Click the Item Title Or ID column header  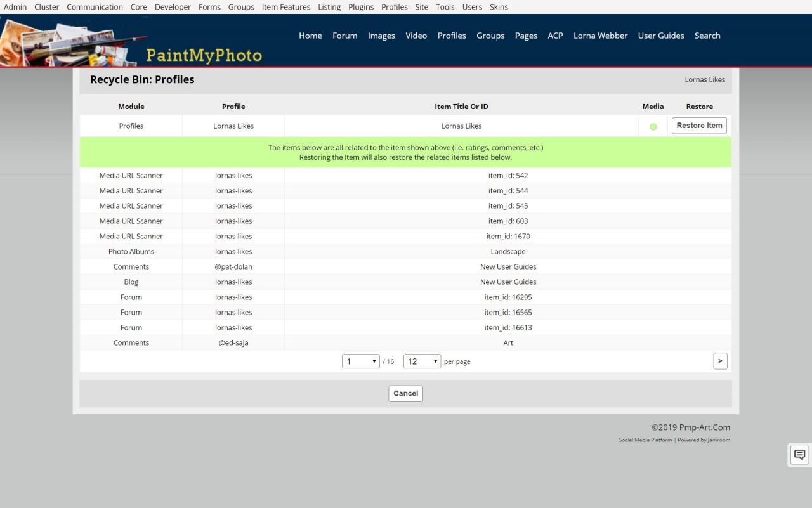[x=461, y=107]
